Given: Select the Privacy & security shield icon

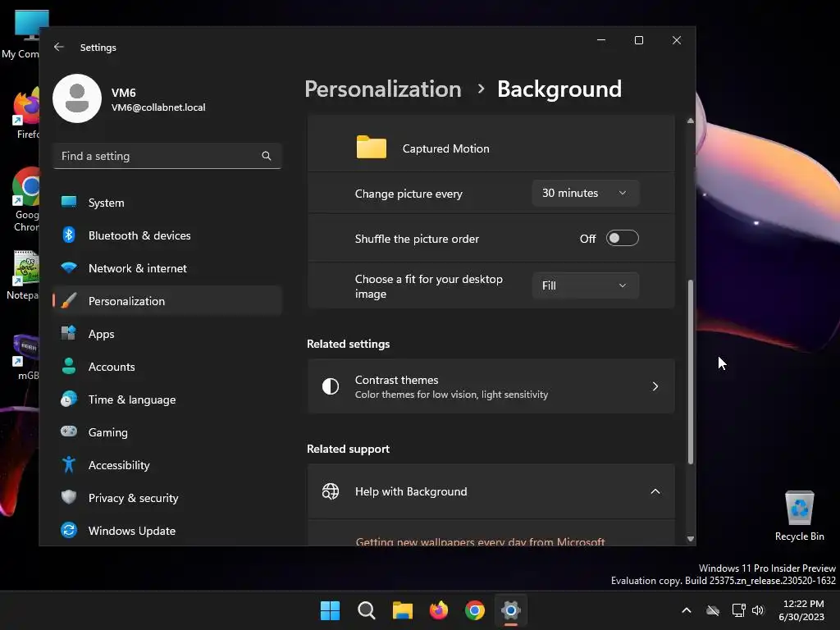Looking at the screenshot, I should coord(69,497).
